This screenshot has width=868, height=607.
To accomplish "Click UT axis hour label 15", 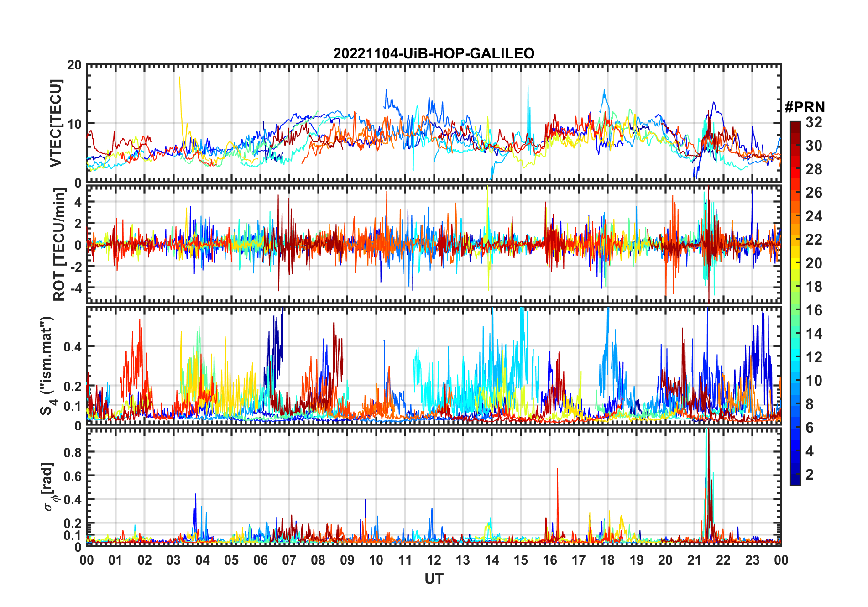I will tap(521, 560).
